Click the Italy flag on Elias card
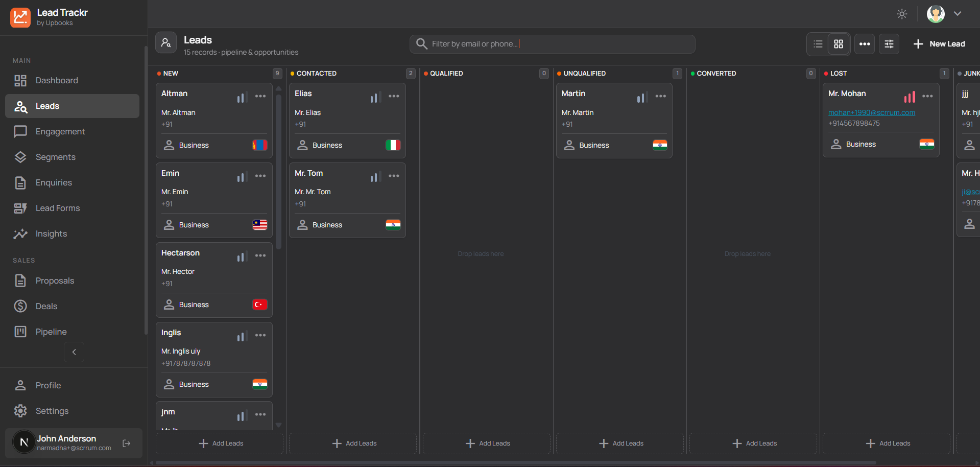 coord(393,145)
